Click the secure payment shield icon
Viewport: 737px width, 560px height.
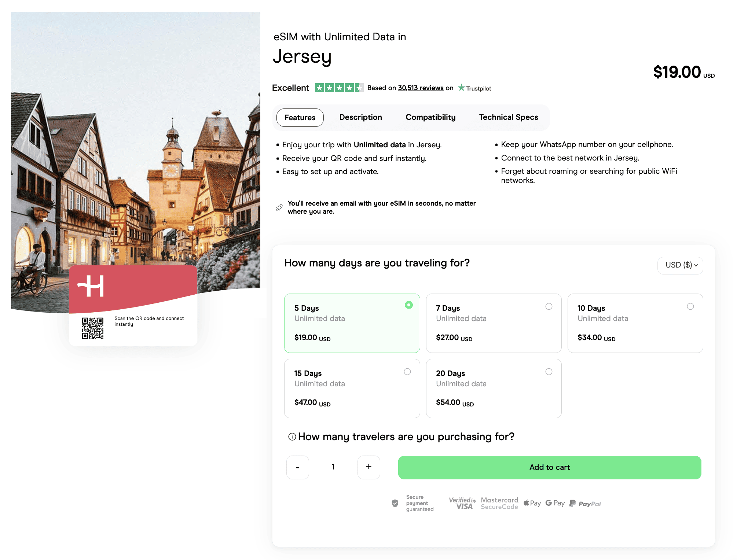click(x=395, y=503)
